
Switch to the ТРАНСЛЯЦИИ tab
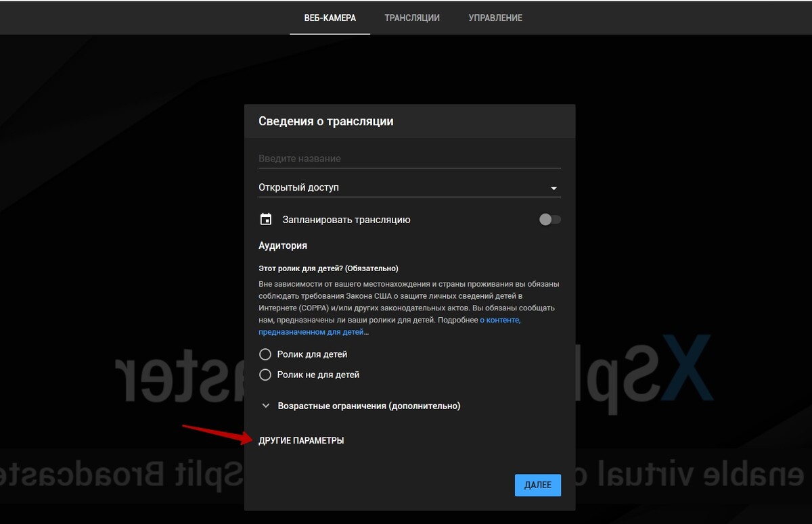[412, 18]
